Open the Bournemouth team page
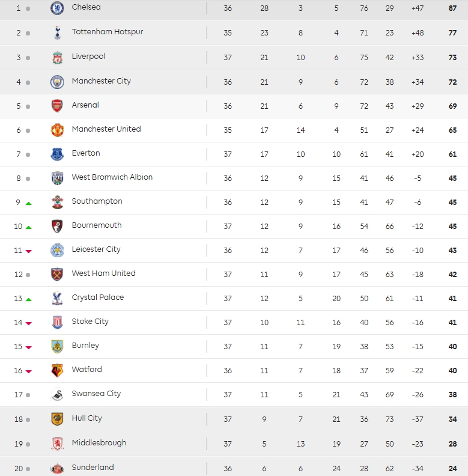The height and width of the screenshot is (476, 468). point(96,225)
